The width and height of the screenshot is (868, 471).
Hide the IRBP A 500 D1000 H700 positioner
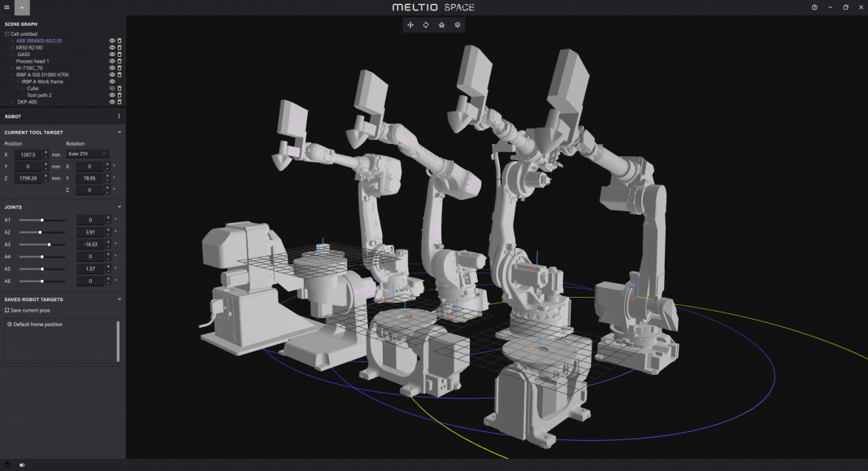pyautogui.click(x=112, y=75)
